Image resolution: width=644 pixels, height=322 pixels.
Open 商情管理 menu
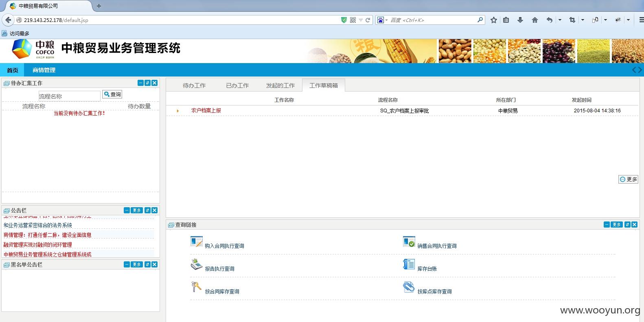(44, 70)
